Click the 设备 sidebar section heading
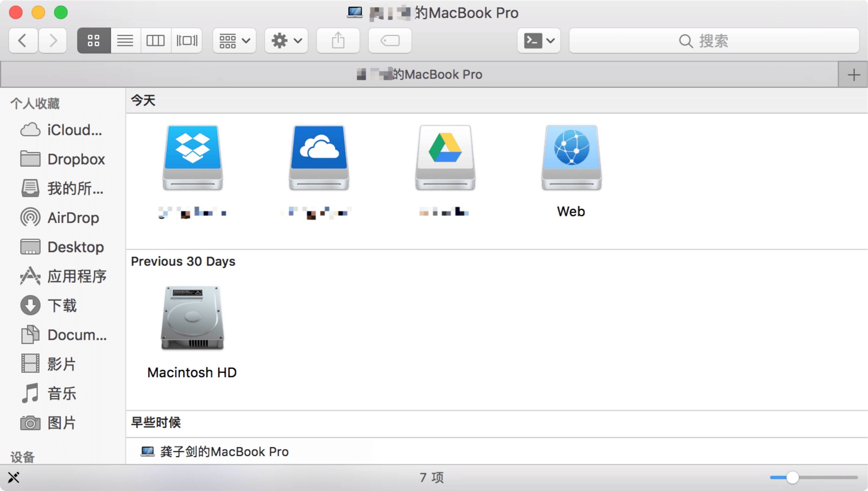Screen dimensions: 868x491 coord(23,457)
